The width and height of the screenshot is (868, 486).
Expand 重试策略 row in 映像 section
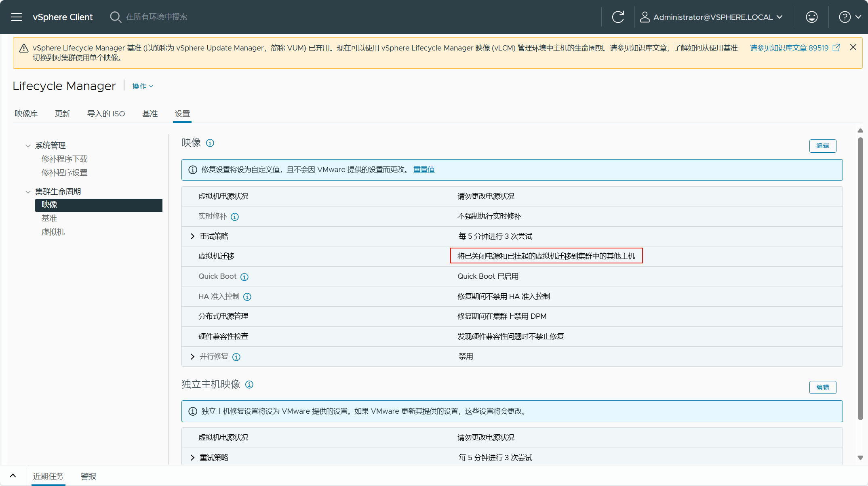tap(192, 236)
